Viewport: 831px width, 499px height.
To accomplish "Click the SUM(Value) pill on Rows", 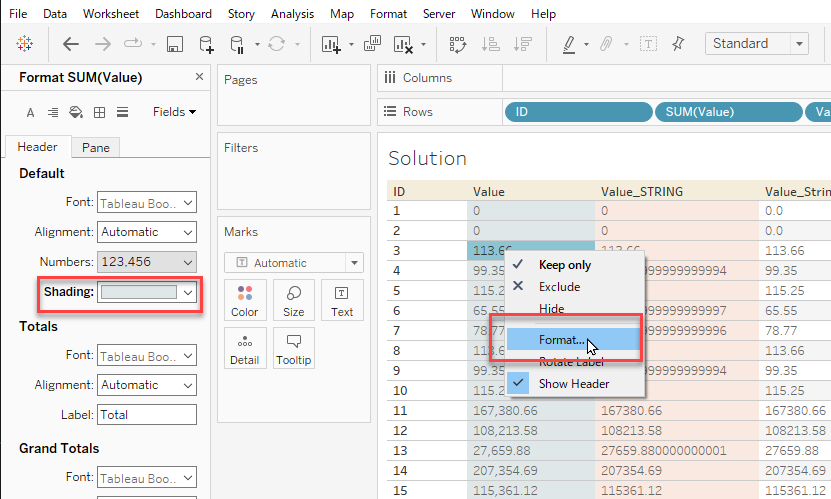I will [729, 112].
